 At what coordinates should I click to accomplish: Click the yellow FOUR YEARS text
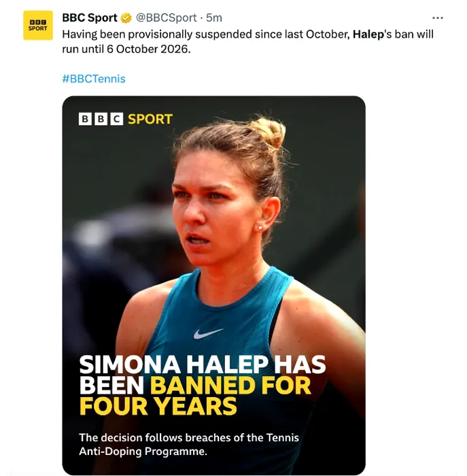158,406
